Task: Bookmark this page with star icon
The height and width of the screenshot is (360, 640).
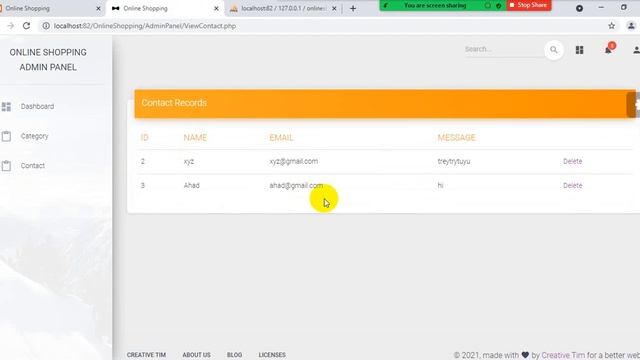Action: coord(611,26)
